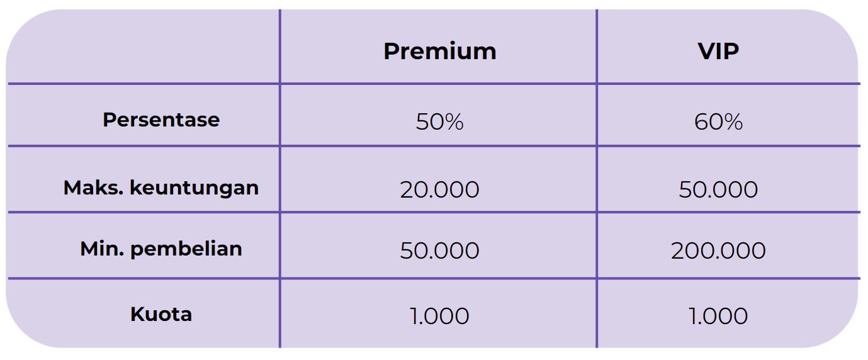Screen dimensions: 868x360
Task: Click the Min. pembelian row label
Action: (161, 249)
